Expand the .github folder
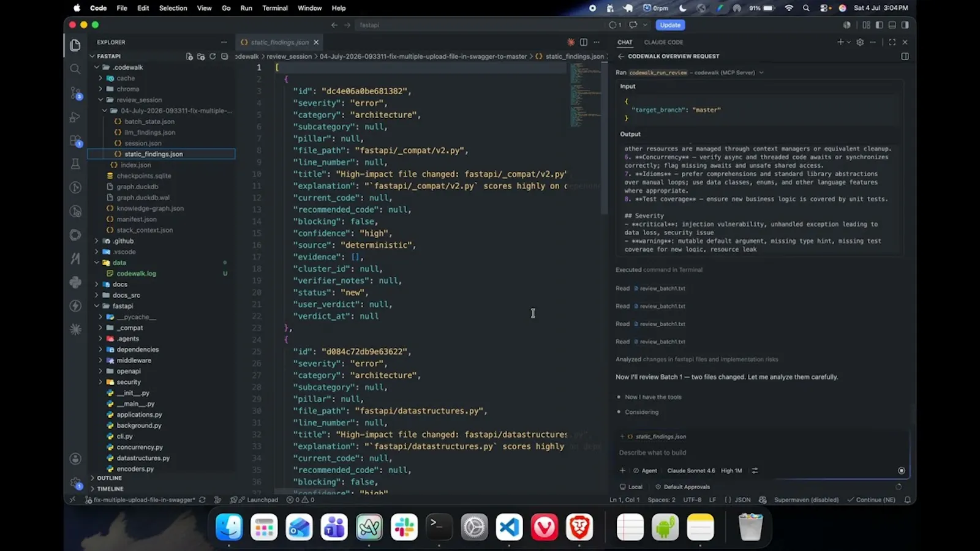This screenshot has height=551, width=980. coord(97,241)
